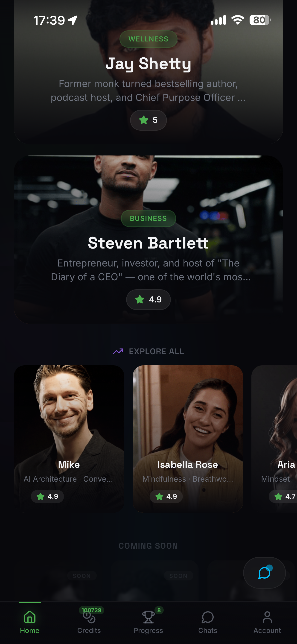Tap Jay Shetty's 5 star rating badge

[148, 120]
